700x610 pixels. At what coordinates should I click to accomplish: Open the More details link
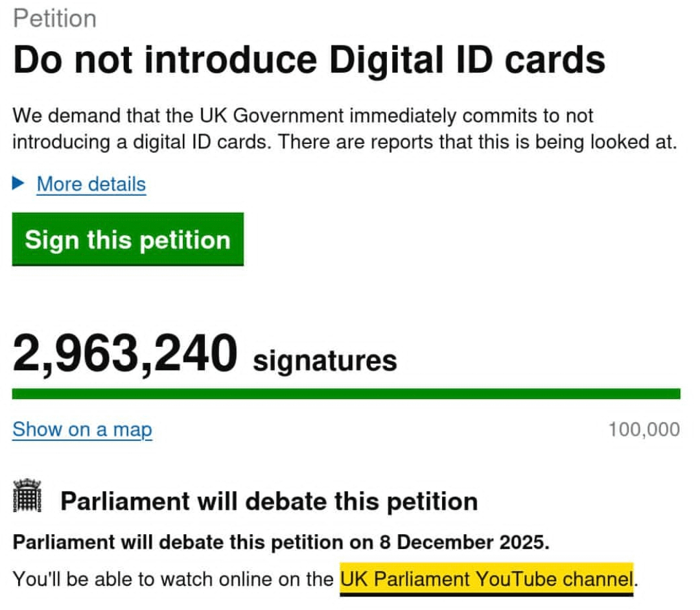tap(91, 185)
